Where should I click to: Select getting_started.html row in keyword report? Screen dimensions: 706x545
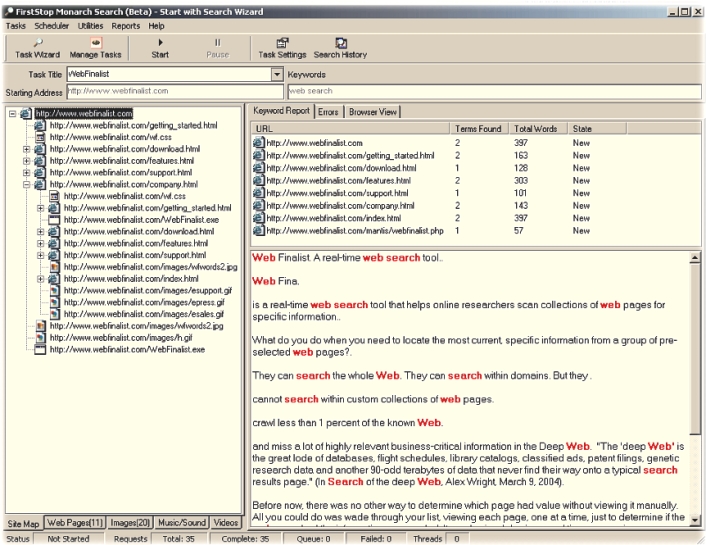[476, 155]
